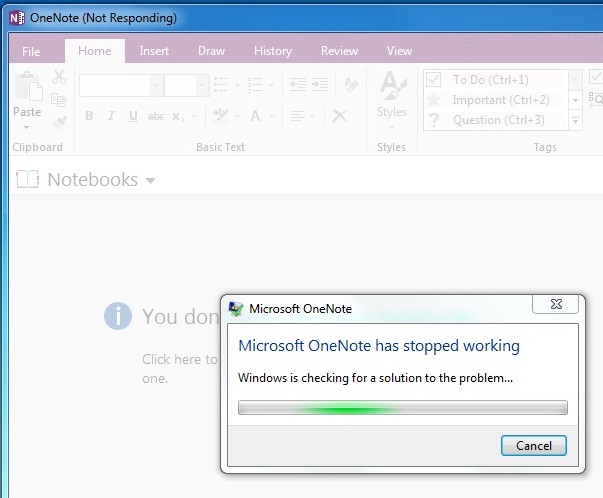Switch to the View tab

click(400, 51)
